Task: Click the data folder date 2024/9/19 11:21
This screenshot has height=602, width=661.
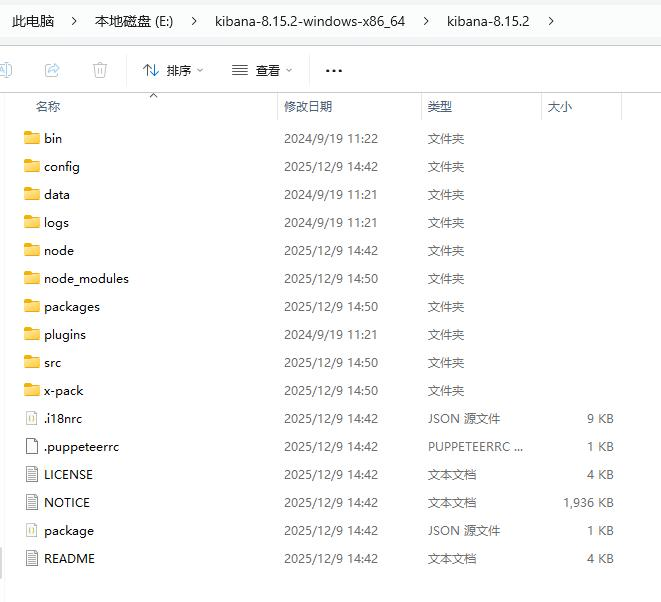Action: click(330, 195)
